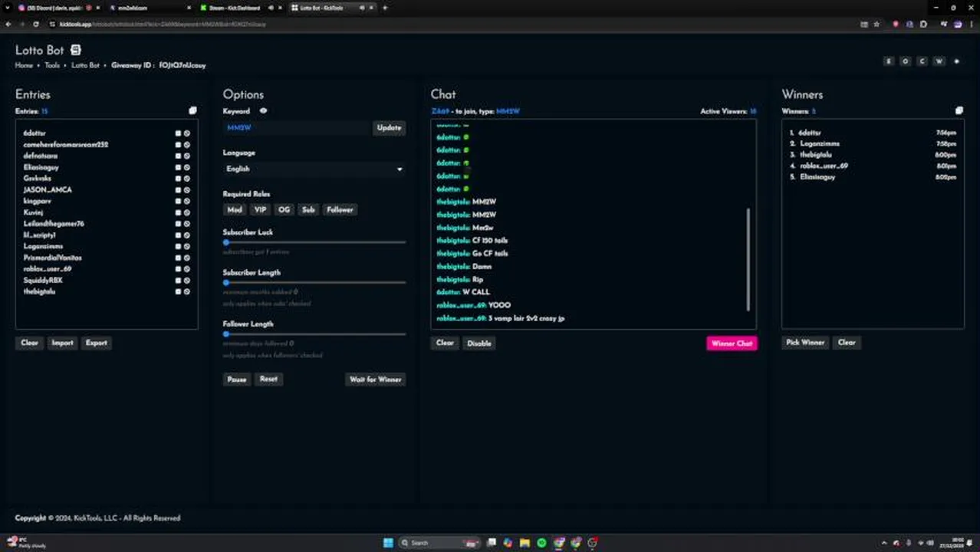Click Pick Winner in the Winners panel

click(x=805, y=343)
